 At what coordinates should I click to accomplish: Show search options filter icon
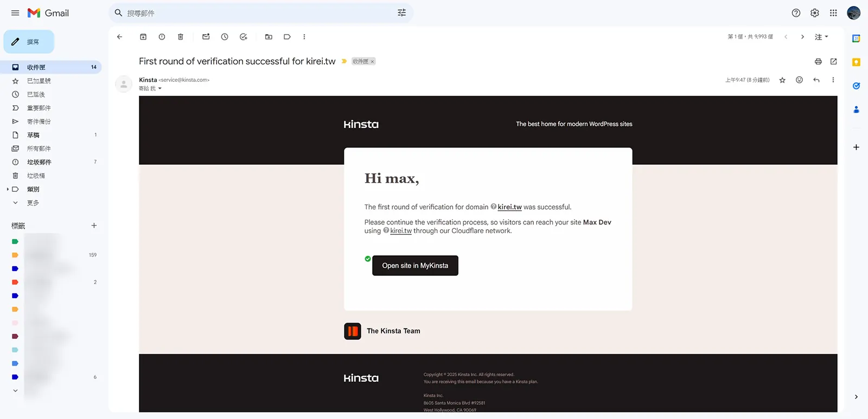pos(402,13)
